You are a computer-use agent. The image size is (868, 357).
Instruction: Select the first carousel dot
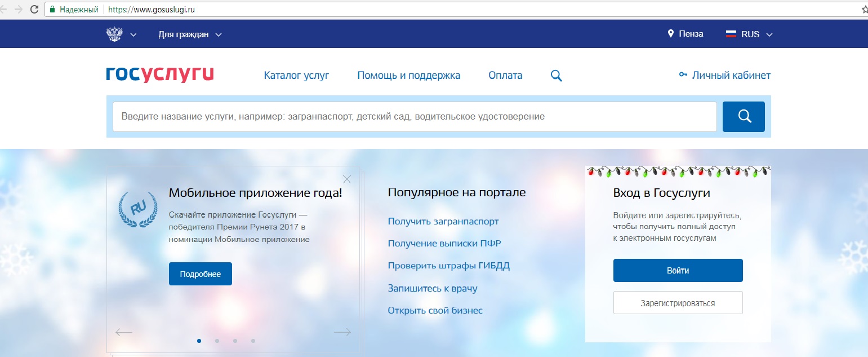[199, 341]
